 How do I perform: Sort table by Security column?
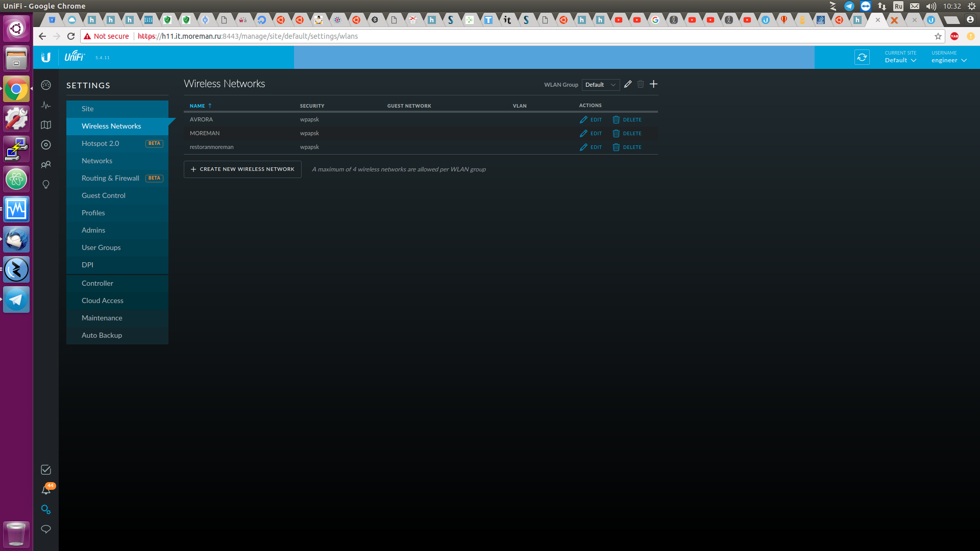[x=312, y=106]
